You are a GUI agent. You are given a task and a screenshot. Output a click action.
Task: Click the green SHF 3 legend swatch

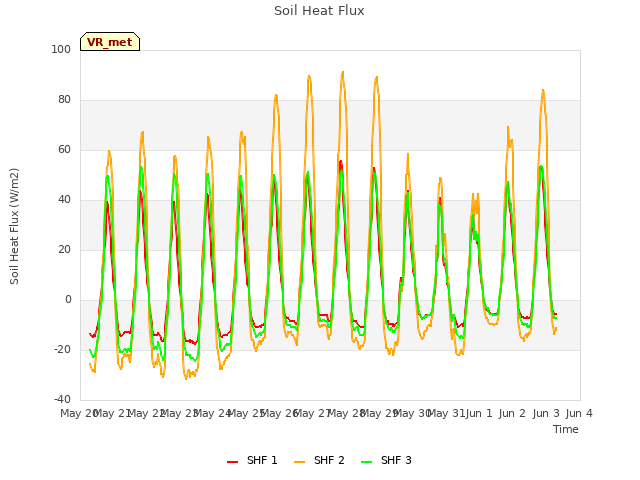[367, 461]
